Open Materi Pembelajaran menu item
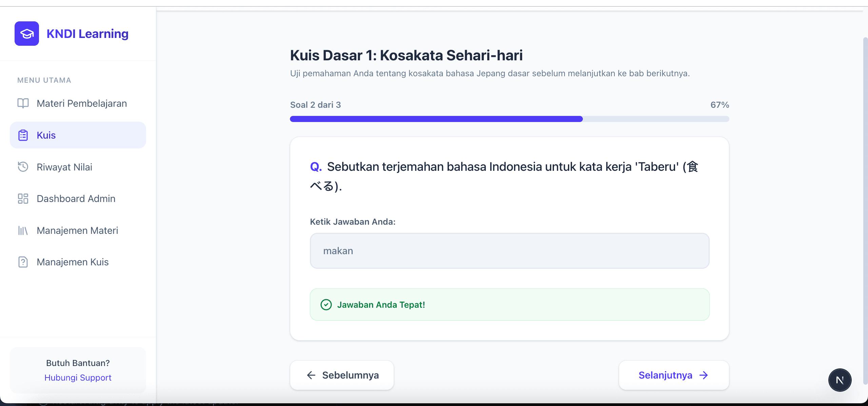The height and width of the screenshot is (406, 868). 78,103
